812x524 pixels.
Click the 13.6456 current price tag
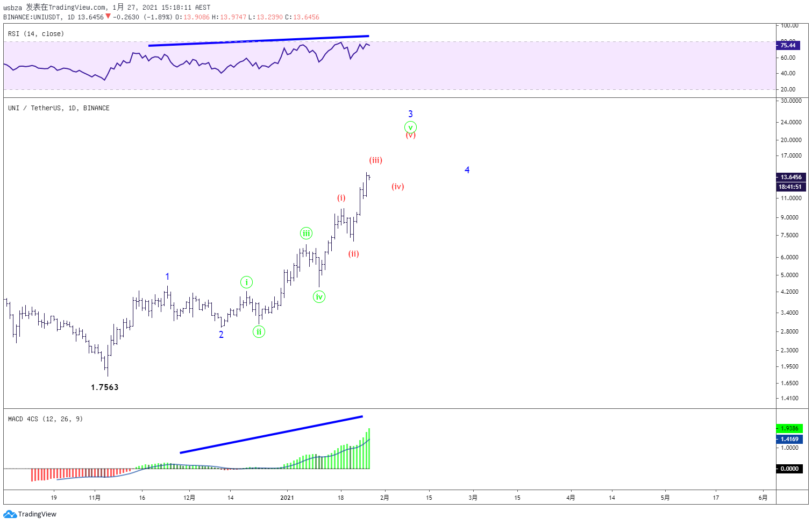(x=791, y=177)
